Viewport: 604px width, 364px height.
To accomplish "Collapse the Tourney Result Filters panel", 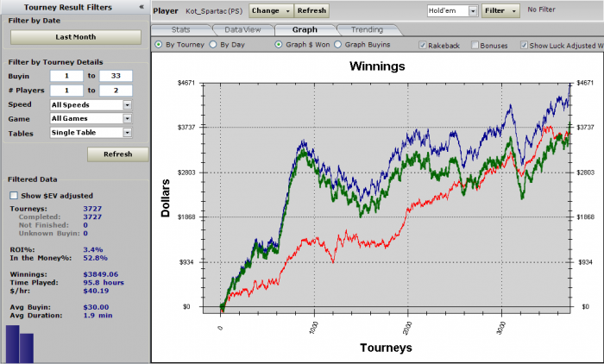I will click(142, 7).
